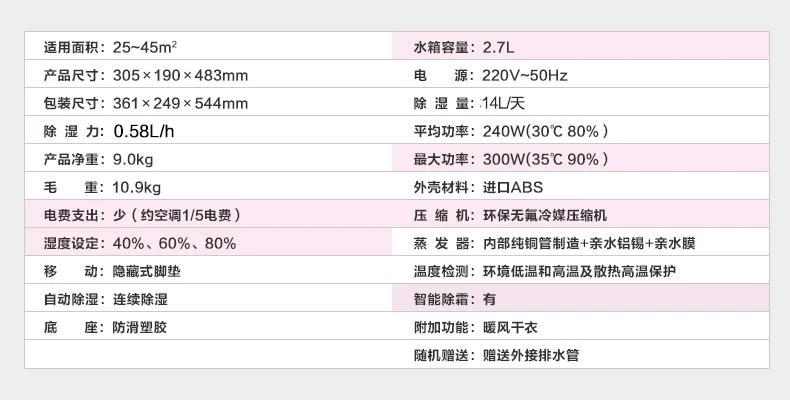Viewport: 790px width, 400px height.
Task: Select highlighted 水箱容量 2.7L cell
Action: [x=580, y=46]
